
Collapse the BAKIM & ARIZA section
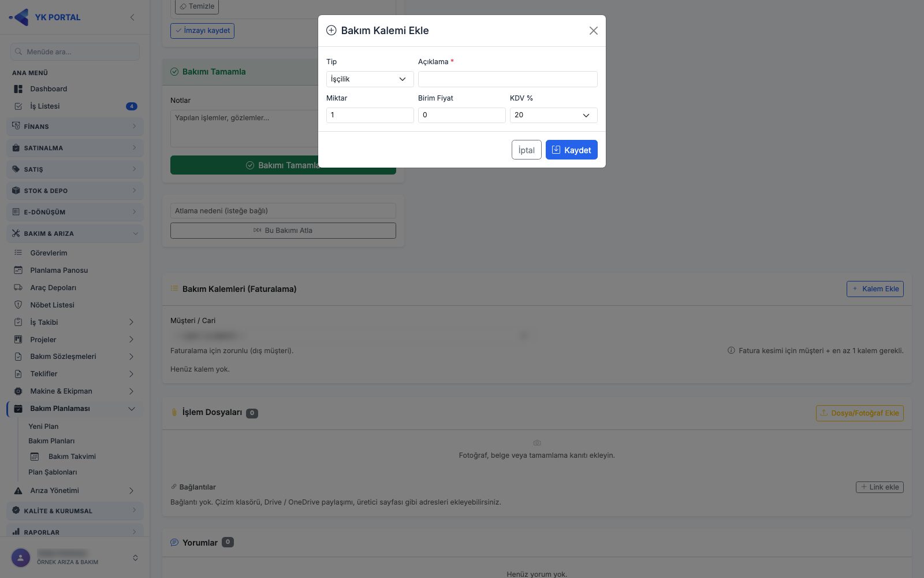coord(75,234)
